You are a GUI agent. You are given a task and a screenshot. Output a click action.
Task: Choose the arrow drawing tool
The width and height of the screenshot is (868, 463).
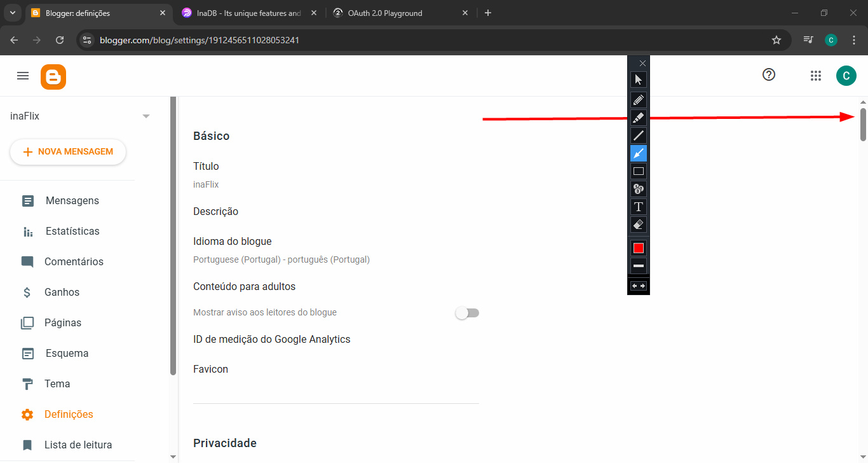point(638,153)
